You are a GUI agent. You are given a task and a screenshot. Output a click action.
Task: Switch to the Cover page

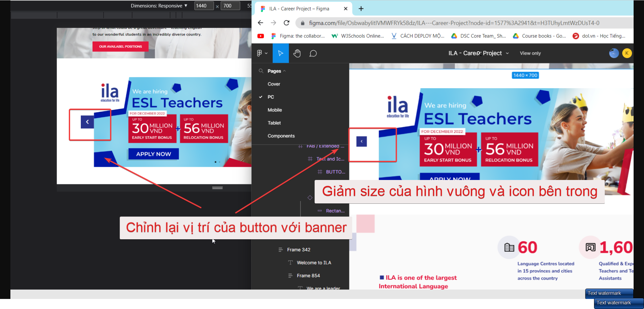(x=274, y=84)
